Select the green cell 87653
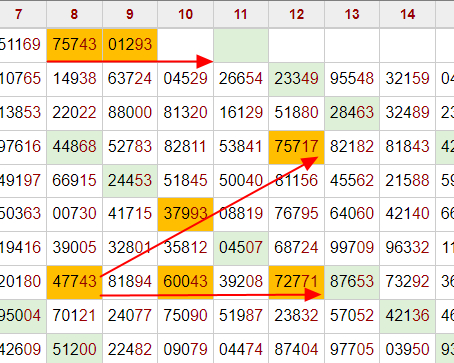454x363 pixels. (352, 282)
